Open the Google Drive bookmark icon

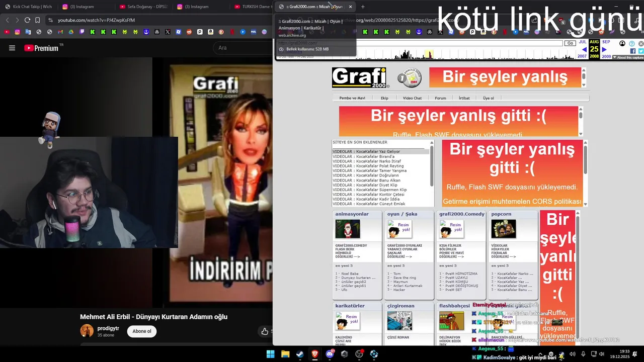coord(70,32)
